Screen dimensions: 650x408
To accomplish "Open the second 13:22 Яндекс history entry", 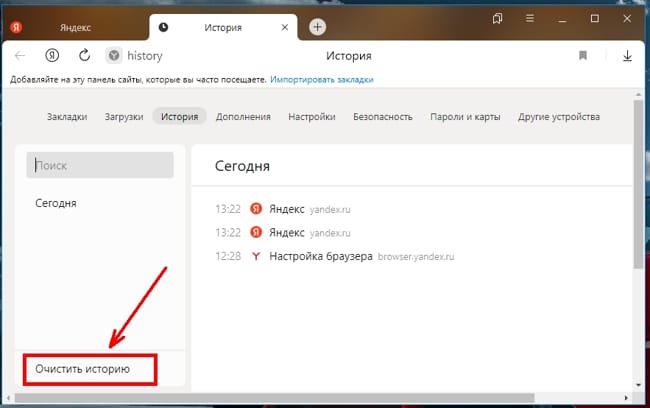I will coord(286,233).
